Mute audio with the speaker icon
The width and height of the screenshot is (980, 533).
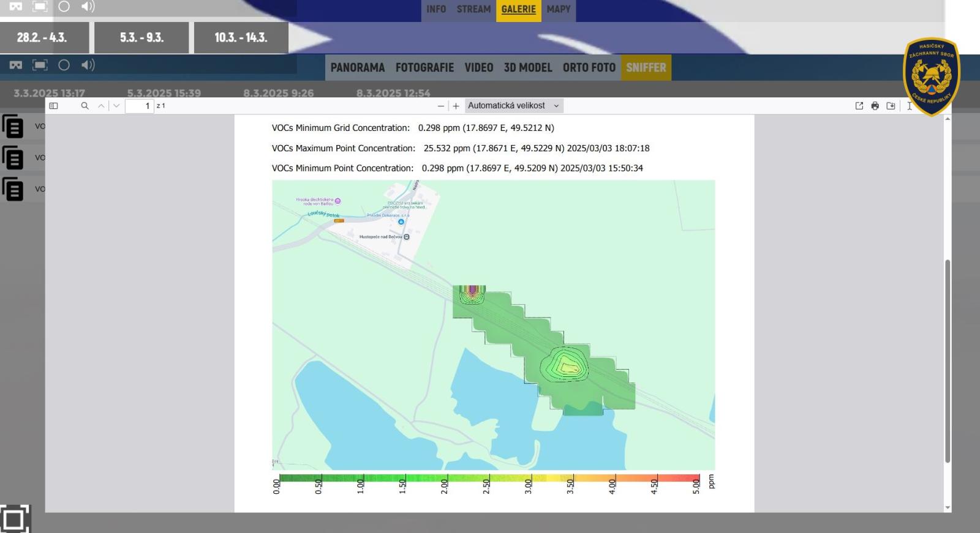88,65
